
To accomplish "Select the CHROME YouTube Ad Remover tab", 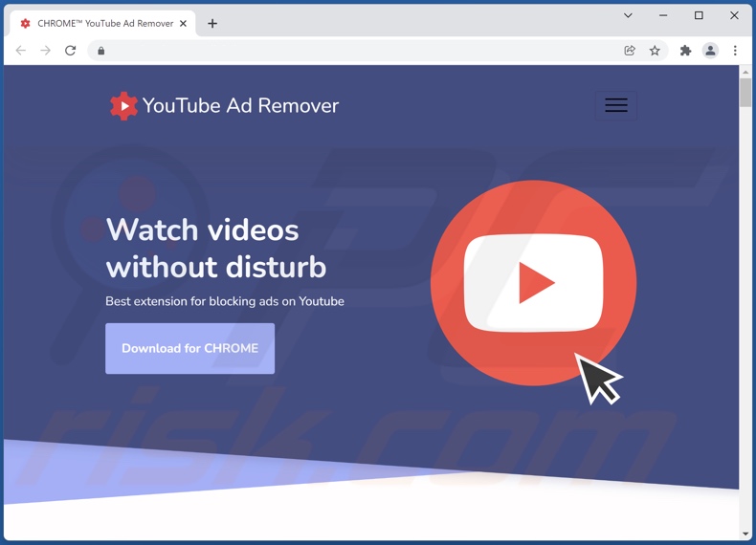I will [102, 23].
